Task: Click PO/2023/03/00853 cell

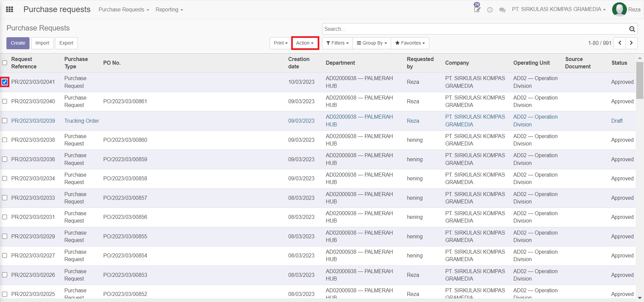Action: 125,275
